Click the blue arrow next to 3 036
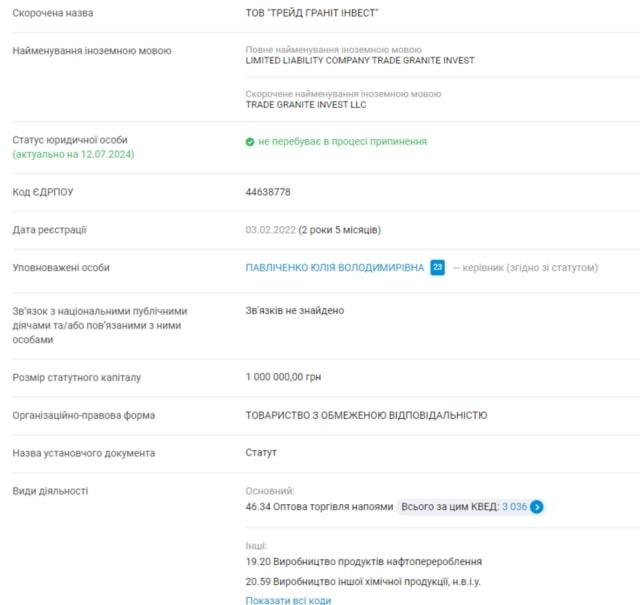Screen dimensions: 640x605 pos(537,507)
